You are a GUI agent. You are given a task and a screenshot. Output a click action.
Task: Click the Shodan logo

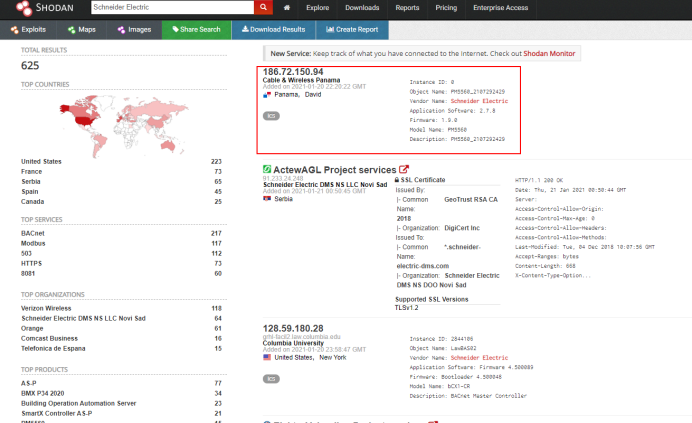[40, 8]
